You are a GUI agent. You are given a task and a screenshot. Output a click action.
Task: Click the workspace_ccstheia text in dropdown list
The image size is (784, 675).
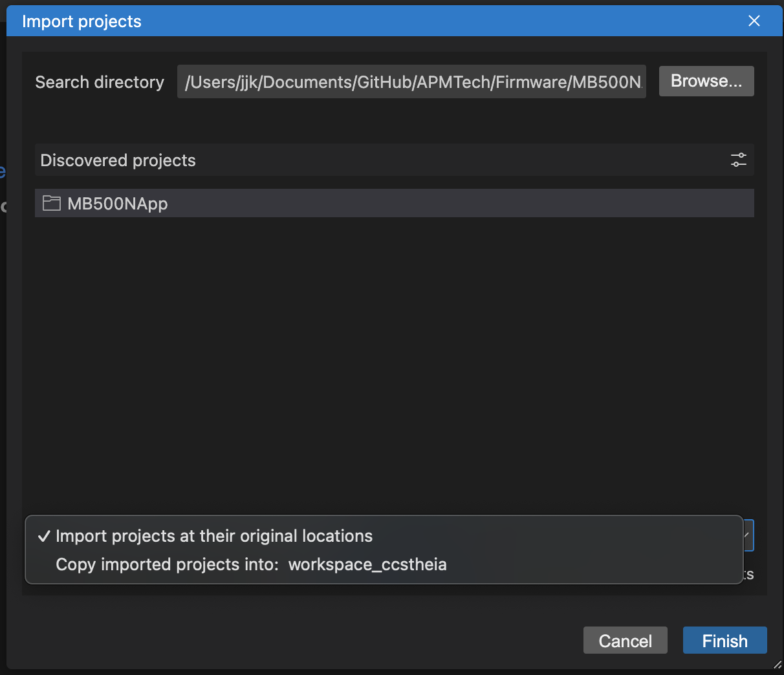coord(367,564)
